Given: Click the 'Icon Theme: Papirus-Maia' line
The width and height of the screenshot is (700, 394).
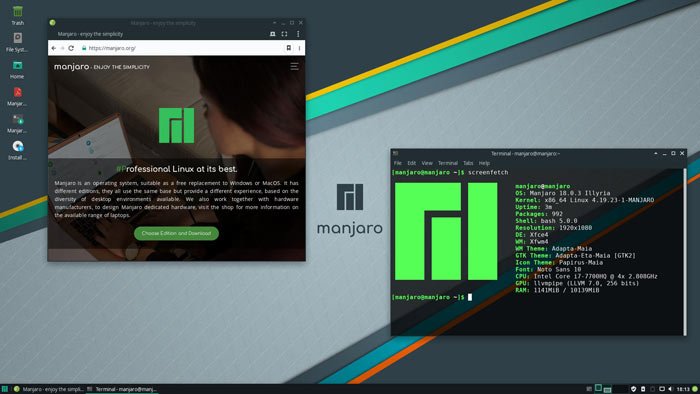Looking at the screenshot, I should [x=559, y=262].
